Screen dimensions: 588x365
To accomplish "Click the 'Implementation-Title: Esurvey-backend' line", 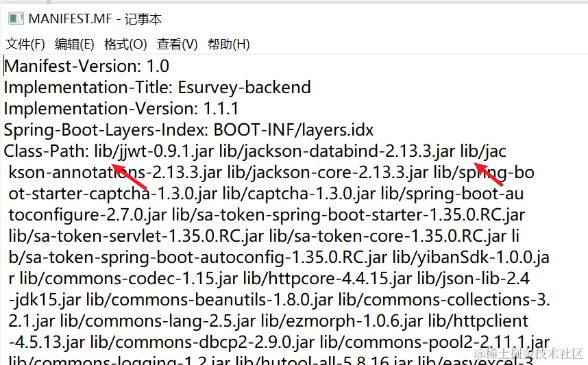I will 158,88.
